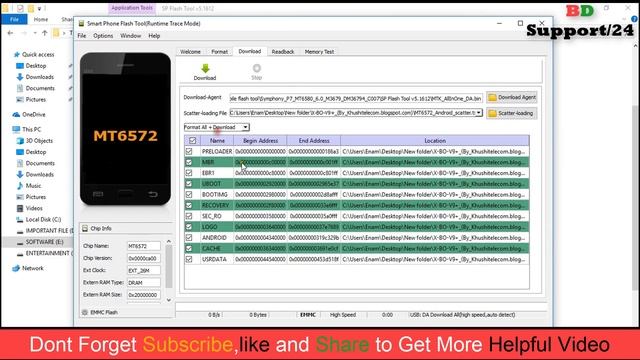
Task: Click the Location column header
Action: pyautogui.click(x=435, y=140)
